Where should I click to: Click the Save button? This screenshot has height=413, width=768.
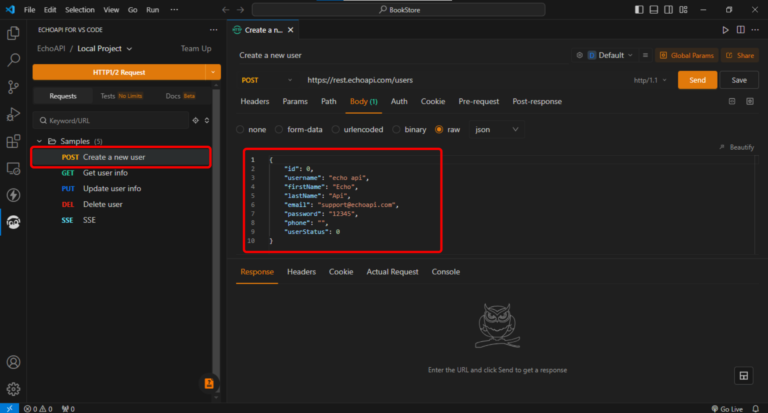[x=739, y=80]
